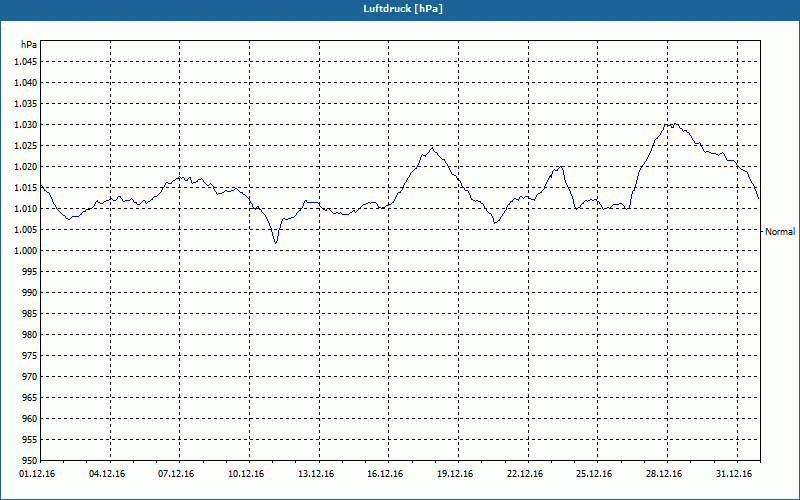Click the 995 axis value
Viewport: 800px width, 500px height.
(30, 272)
